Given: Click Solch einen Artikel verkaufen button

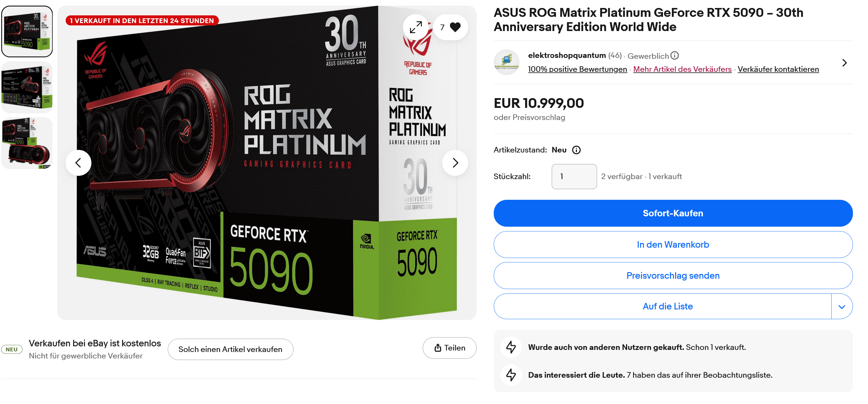Looking at the screenshot, I should tap(230, 349).
